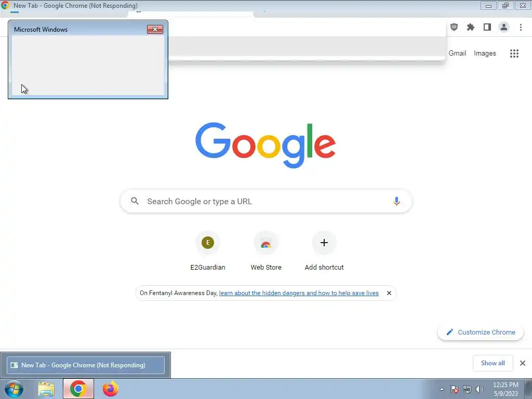Viewport: 532px width, 399px height.
Task: Open the Extensions puzzle piece menu
Action: (471, 27)
